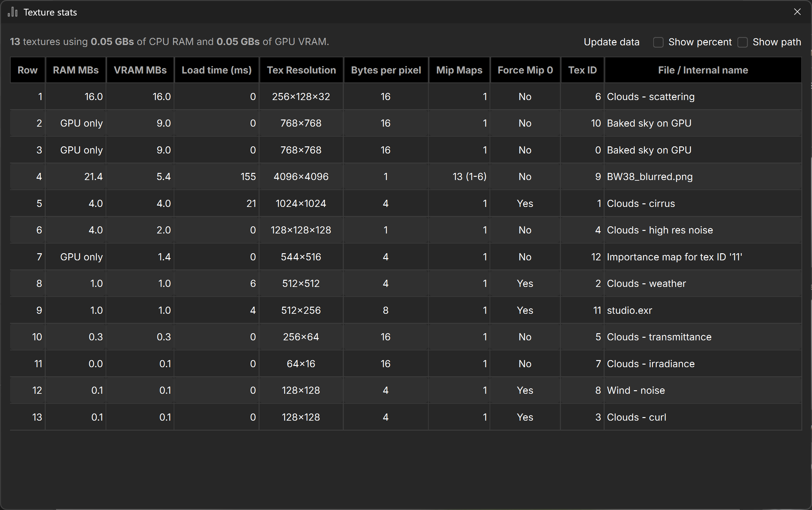This screenshot has width=812, height=510.
Task: Click the Tex Resolution column header
Action: pos(301,70)
